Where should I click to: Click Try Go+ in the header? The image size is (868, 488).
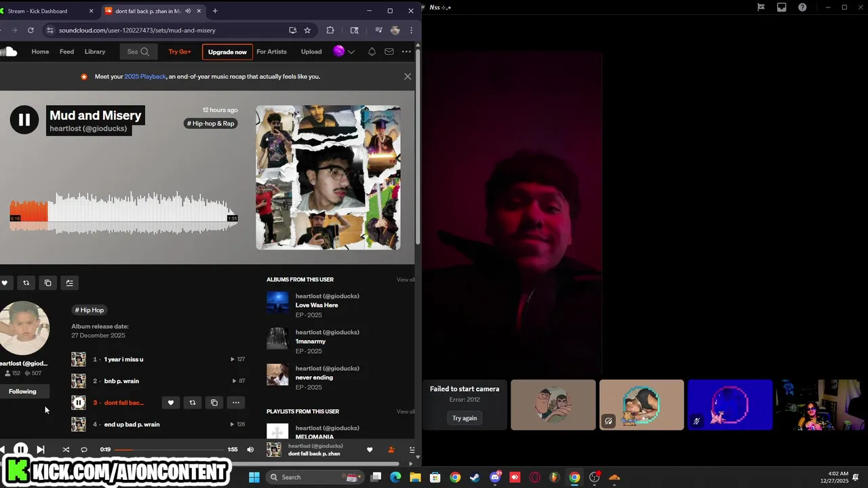click(x=180, y=52)
